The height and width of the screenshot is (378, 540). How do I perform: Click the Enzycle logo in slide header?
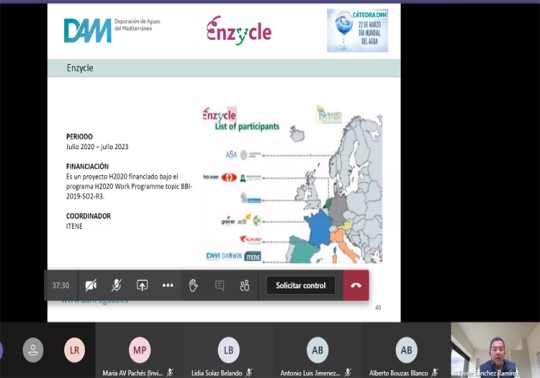(x=239, y=30)
